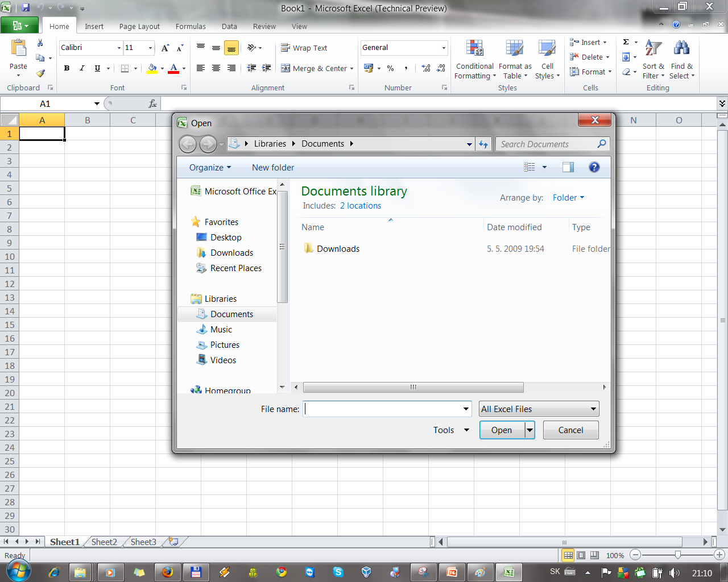Click the Decrease Font Size icon
This screenshot has height=582, width=728.
(180, 48)
